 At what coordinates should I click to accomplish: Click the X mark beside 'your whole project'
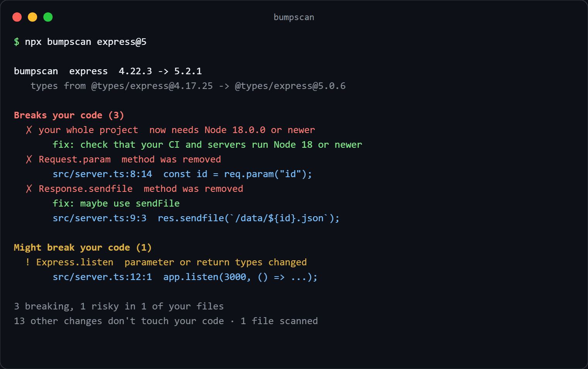click(x=29, y=130)
